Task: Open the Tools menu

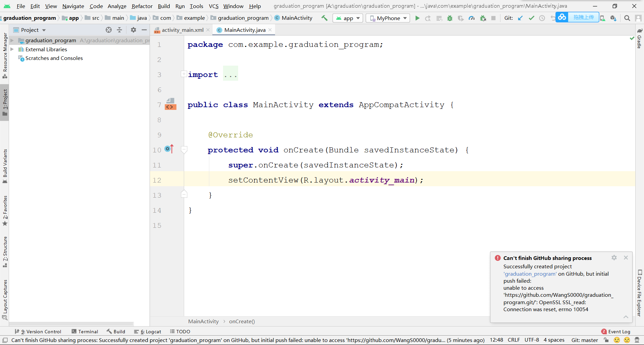Action: coord(196,6)
